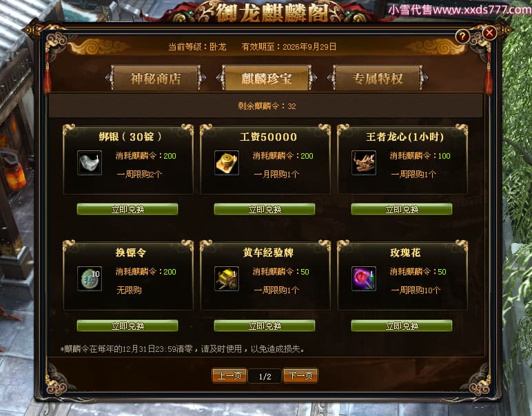This screenshot has height=416, width=532.
Task: Select the 麒麟珍宝 tab
Action: [267, 79]
